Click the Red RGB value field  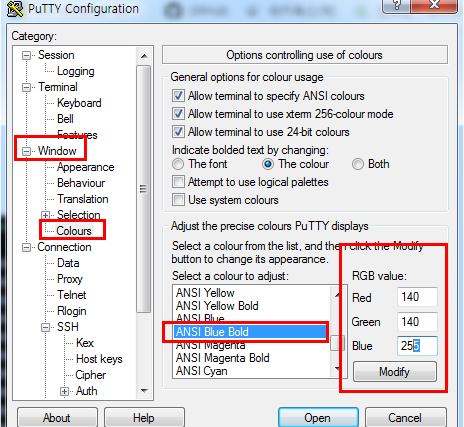[x=417, y=297]
